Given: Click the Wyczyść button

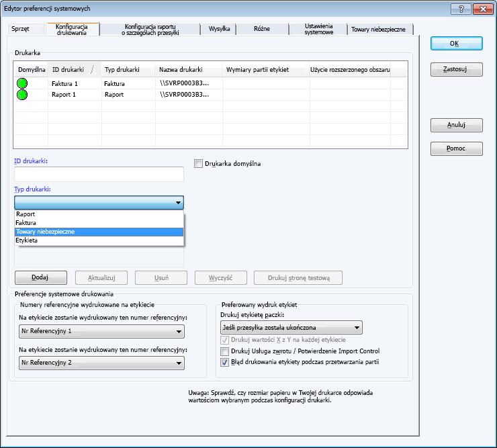Looking at the screenshot, I should (x=220, y=278).
